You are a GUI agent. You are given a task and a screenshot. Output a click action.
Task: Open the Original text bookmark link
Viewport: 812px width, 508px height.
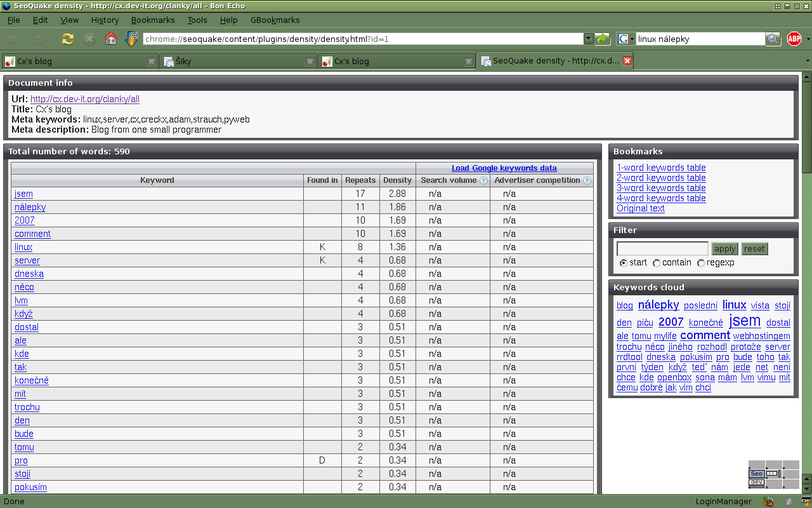pyautogui.click(x=641, y=208)
